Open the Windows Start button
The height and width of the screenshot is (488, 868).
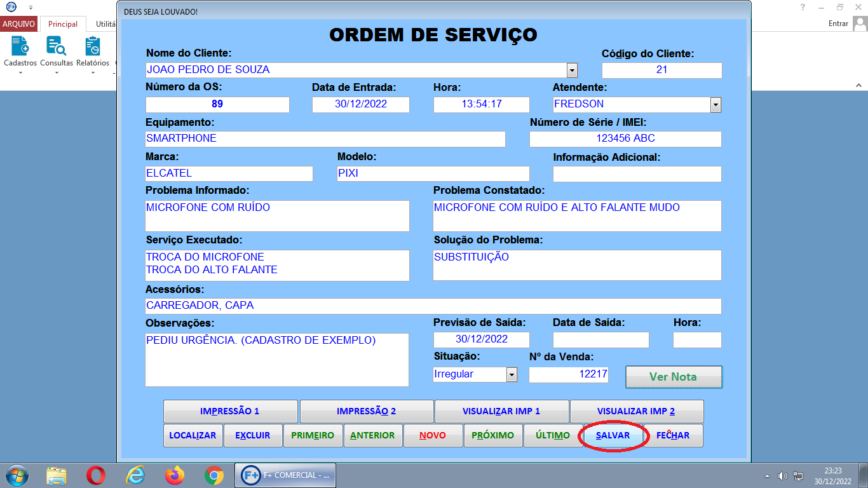coord(17,475)
